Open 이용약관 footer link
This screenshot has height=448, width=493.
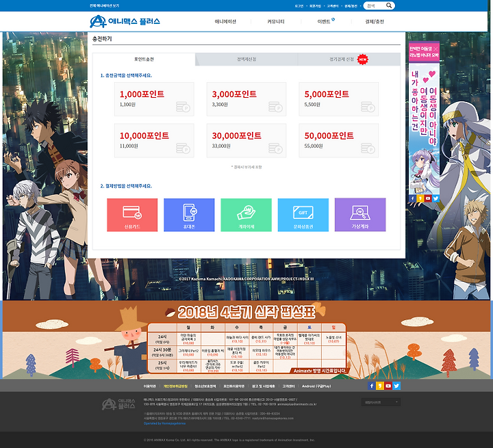[x=150, y=386]
